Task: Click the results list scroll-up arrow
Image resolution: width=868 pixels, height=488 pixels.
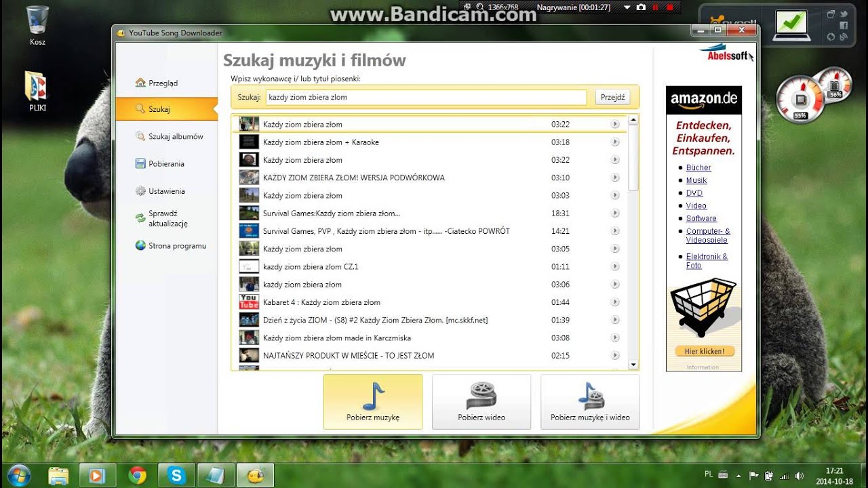Action: (x=633, y=120)
